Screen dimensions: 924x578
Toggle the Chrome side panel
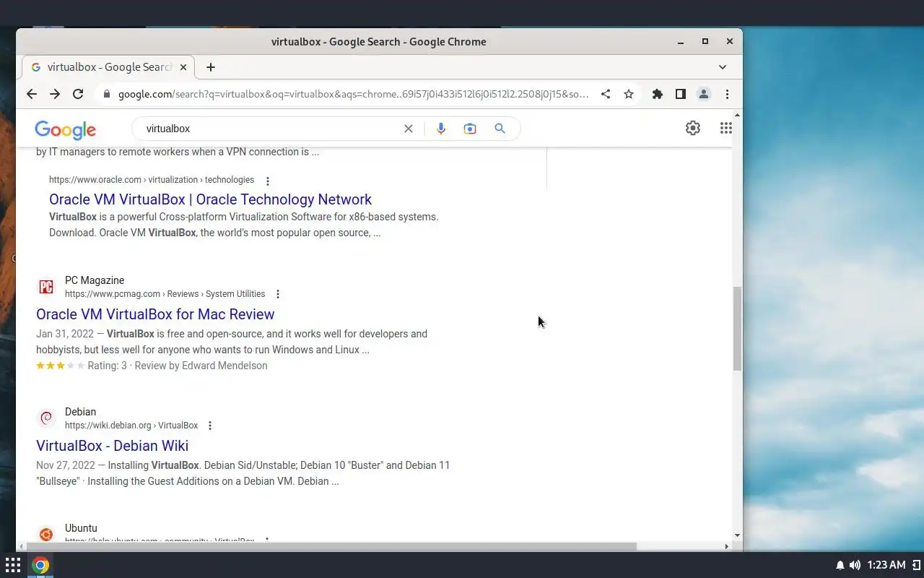[x=680, y=94]
